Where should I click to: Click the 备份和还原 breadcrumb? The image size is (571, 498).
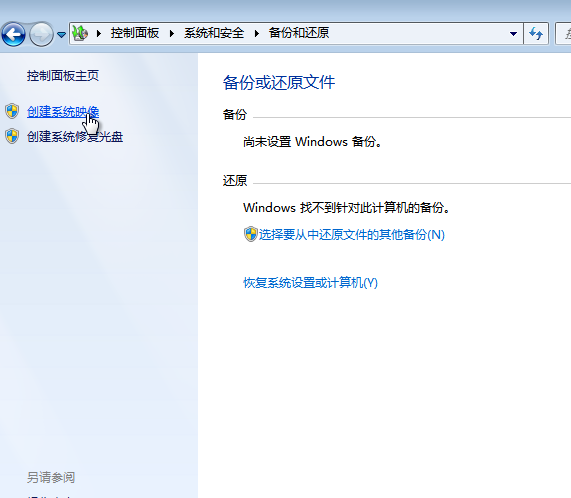(x=299, y=33)
